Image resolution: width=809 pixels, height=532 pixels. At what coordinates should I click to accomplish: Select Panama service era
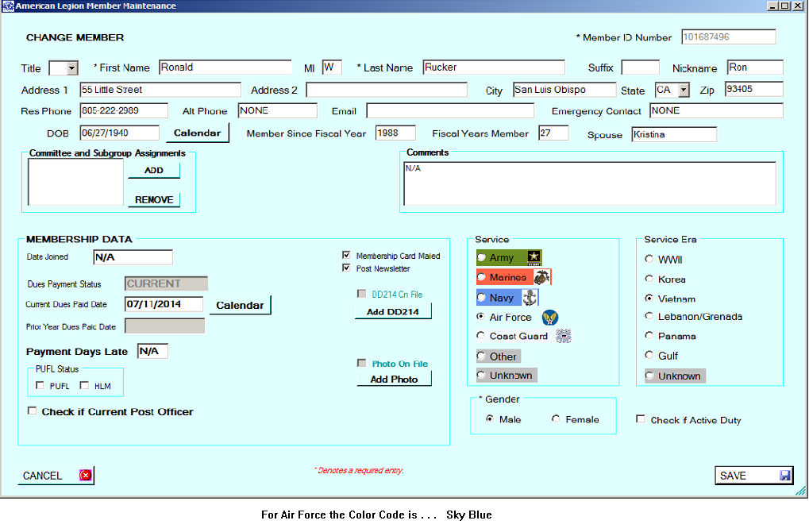click(x=649, y=335)
